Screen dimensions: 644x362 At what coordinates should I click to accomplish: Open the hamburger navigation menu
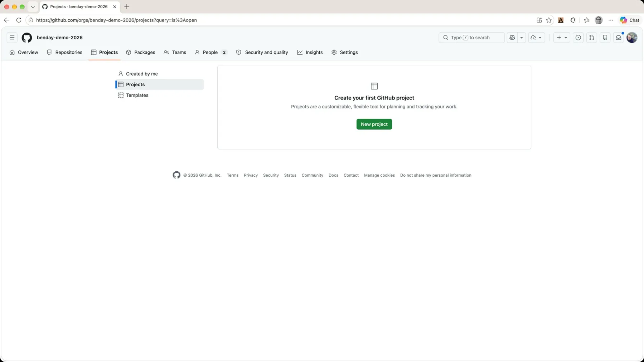click(12, 38)
